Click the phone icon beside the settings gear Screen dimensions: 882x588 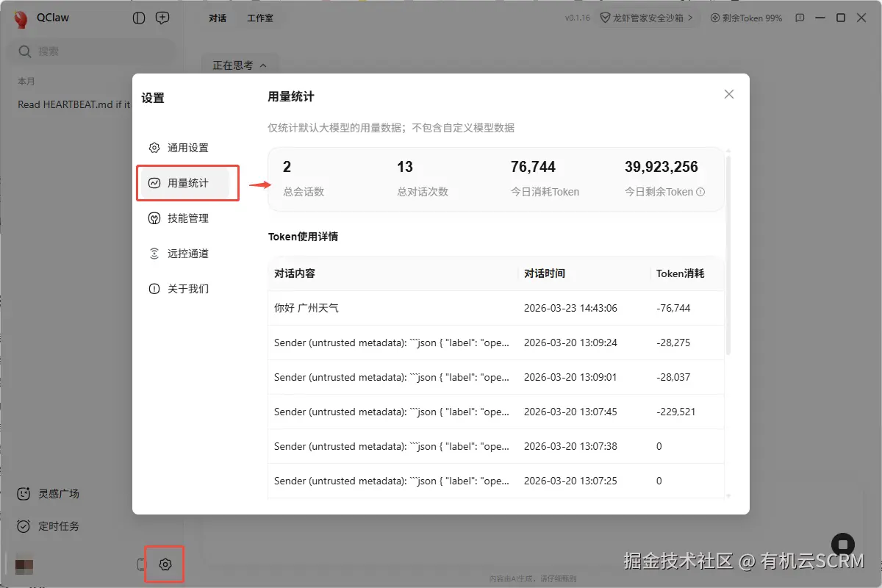click(x=142, y=564)
